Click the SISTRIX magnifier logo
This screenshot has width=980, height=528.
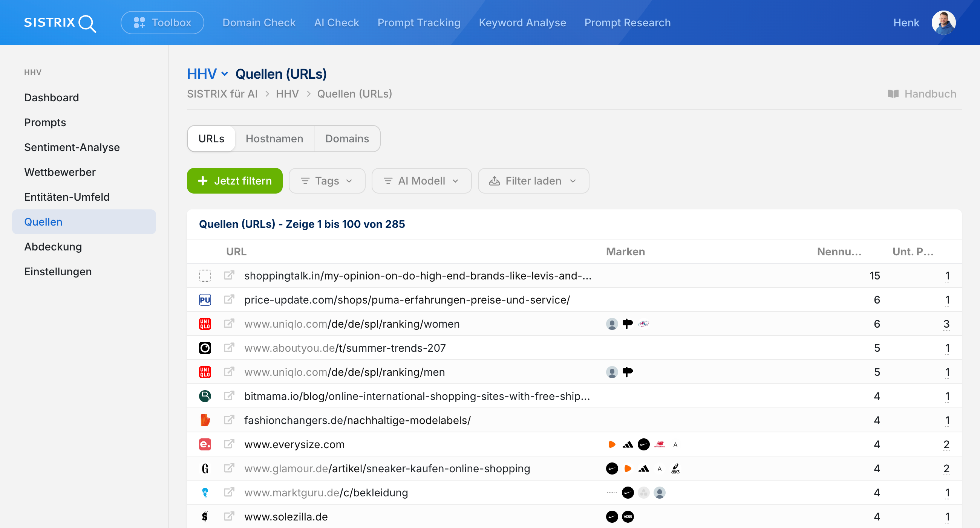click(x=60, y=23)
